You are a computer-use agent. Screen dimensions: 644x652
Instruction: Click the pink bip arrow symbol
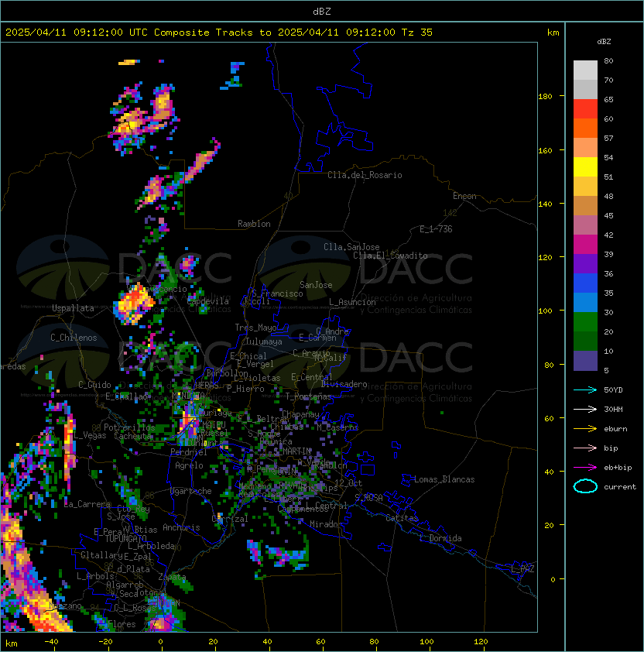(585, 448)
